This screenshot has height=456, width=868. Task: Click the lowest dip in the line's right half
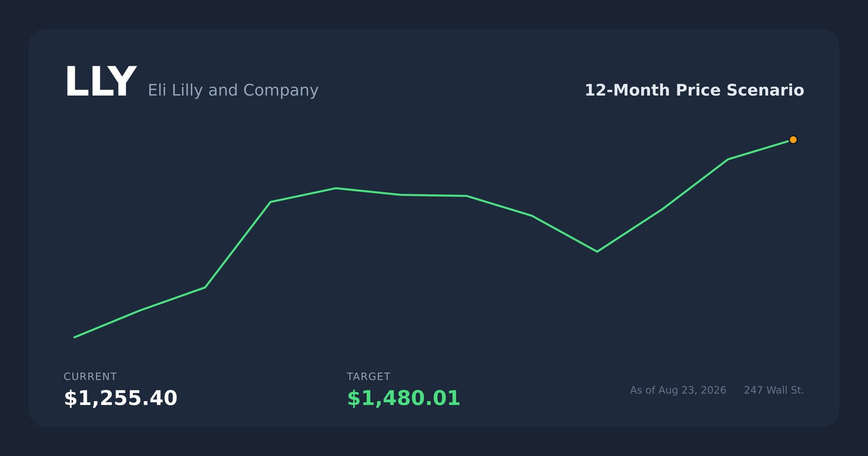[597, 251]
